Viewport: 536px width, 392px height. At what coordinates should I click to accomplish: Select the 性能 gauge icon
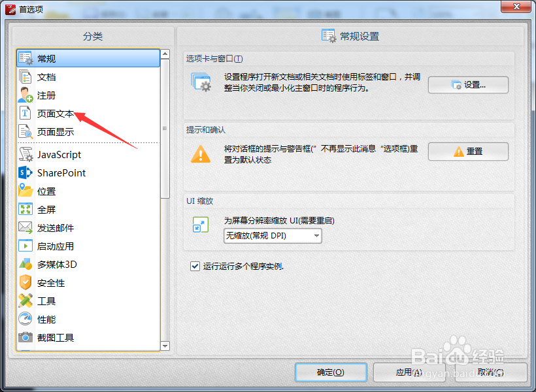pos(25,319)
